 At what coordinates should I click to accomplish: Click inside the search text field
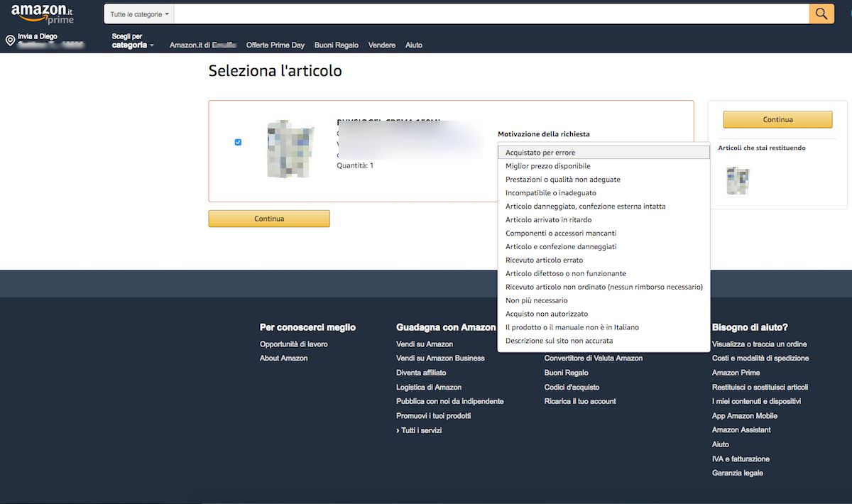pyautogui.click(x=490, y=14)
